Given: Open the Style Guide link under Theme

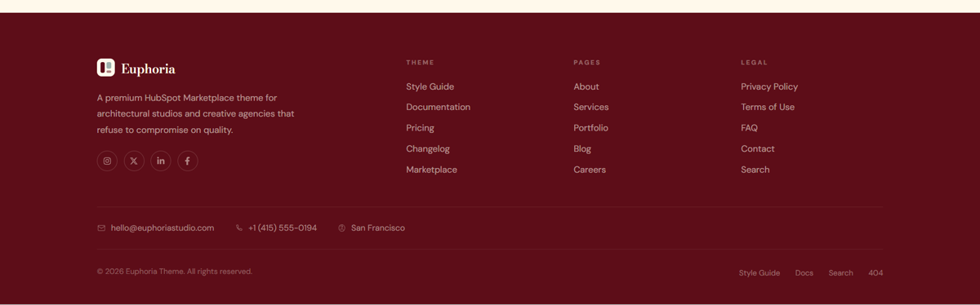Looking at the screenshot, I should [430, 86].
